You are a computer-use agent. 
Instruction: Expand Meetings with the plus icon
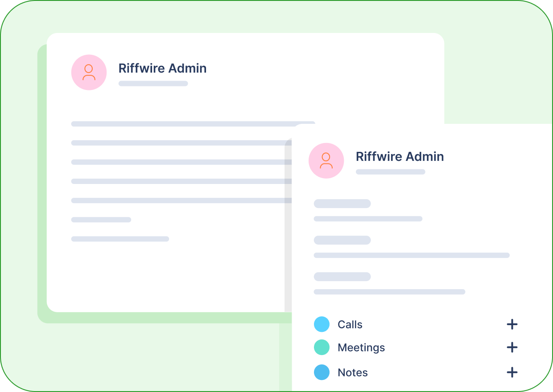(x=512, y=347)
